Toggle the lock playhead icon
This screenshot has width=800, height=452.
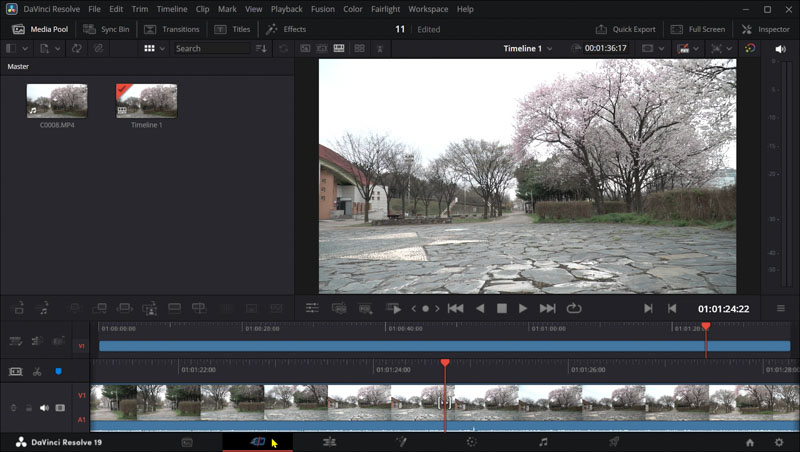click(x=16, y=371)
